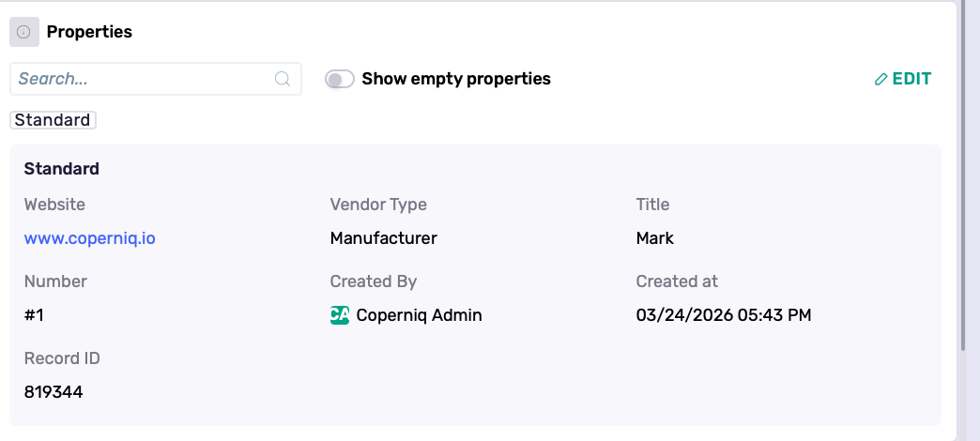Click the info icon beside Properties
This screenshot has height=441, width=980.
click(x=24, y=32)
